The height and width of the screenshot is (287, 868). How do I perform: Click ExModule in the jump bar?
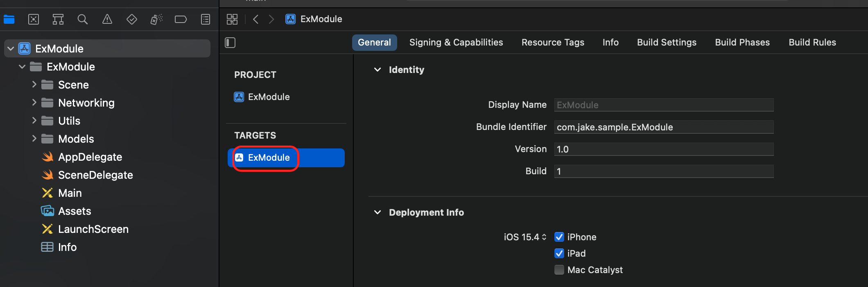(321, 19)
